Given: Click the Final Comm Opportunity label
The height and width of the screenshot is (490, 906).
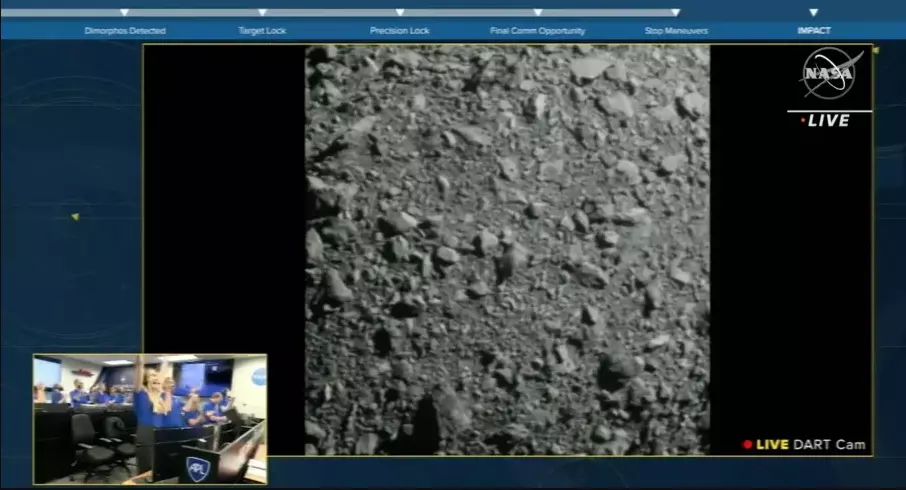Looking at the screenshot, I should 538,31.
